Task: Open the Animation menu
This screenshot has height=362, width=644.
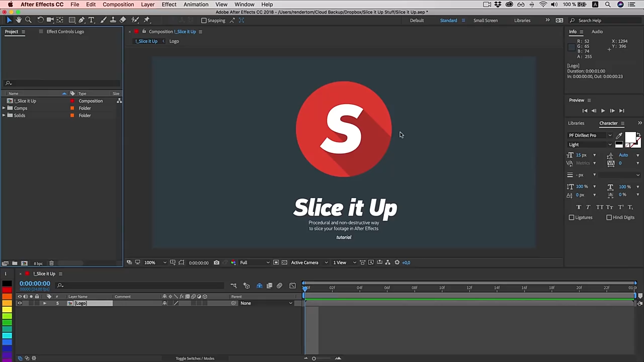Action: (196, 5)
